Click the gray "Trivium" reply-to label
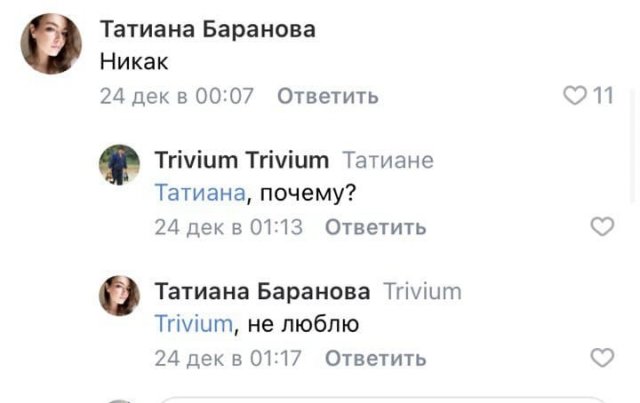The width and height of the screenshot is (640, 403). click(x=423, y=291)
